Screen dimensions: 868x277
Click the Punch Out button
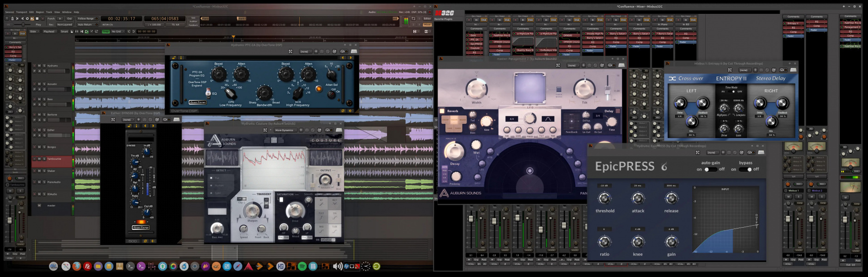69,18
